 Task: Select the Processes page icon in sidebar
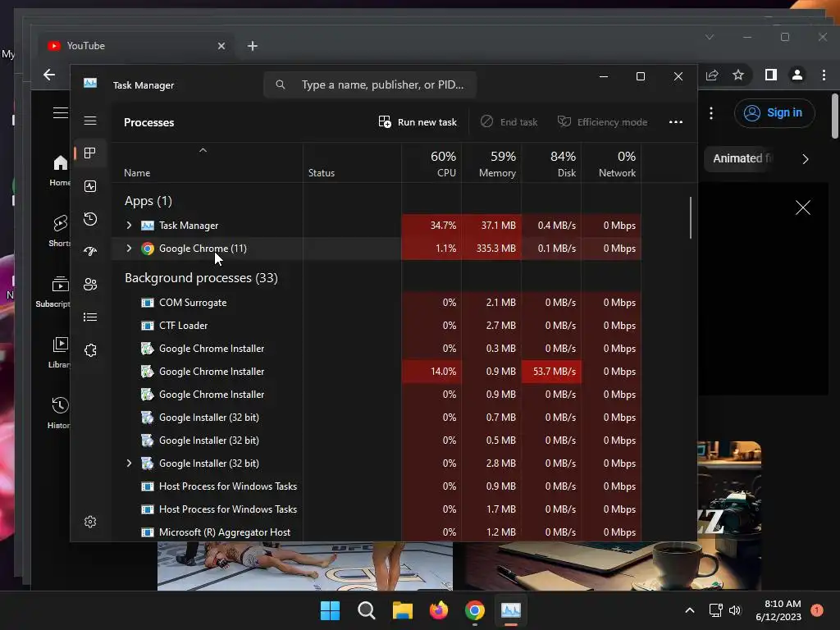click(90, 153)
